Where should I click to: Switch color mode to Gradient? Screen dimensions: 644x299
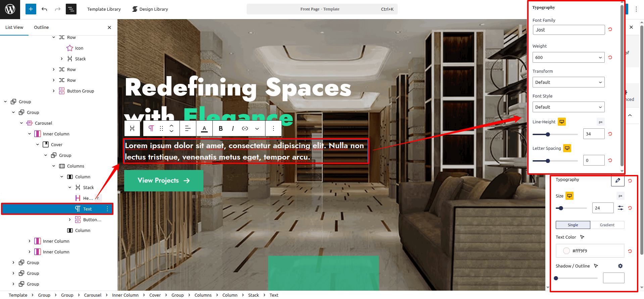[x=607, y=225]
